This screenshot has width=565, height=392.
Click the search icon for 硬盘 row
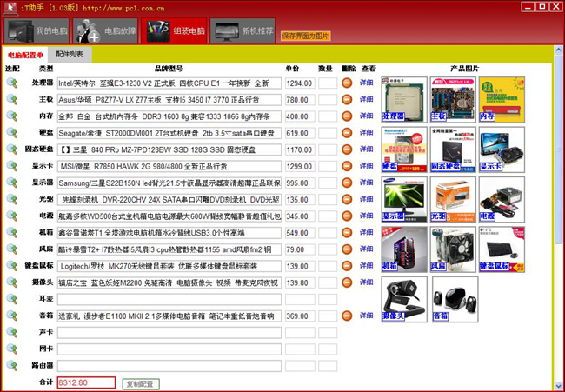tap(12, 133)
